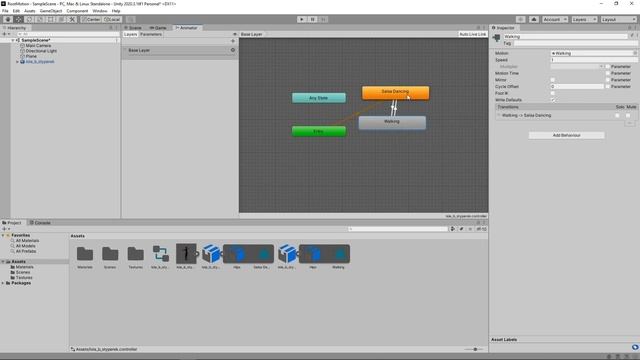Select the animator controller asset icon
This screenshot has width=640, height=360.
pos(161,254)
